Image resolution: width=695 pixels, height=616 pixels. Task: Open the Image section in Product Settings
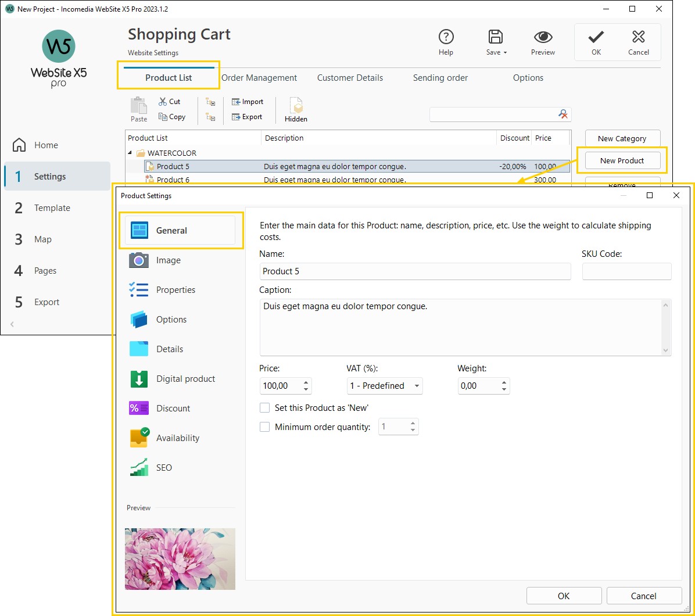click(138, 260)
